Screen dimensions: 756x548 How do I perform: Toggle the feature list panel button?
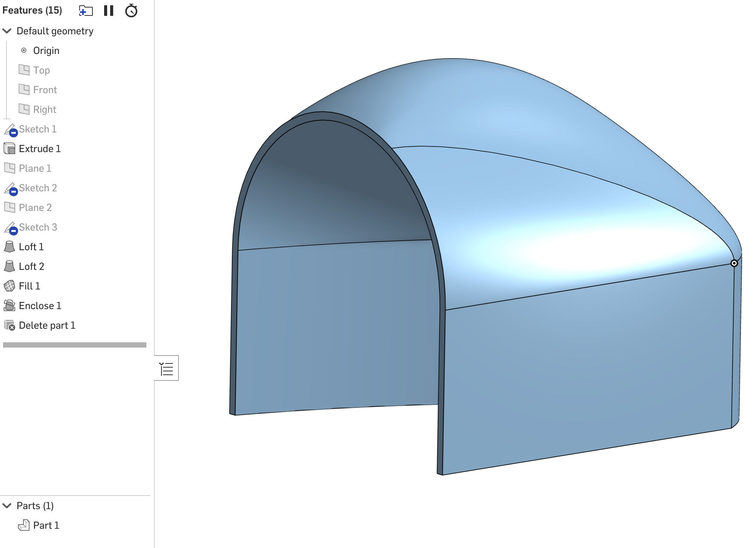pyautogui.click(x=166, y=368)
